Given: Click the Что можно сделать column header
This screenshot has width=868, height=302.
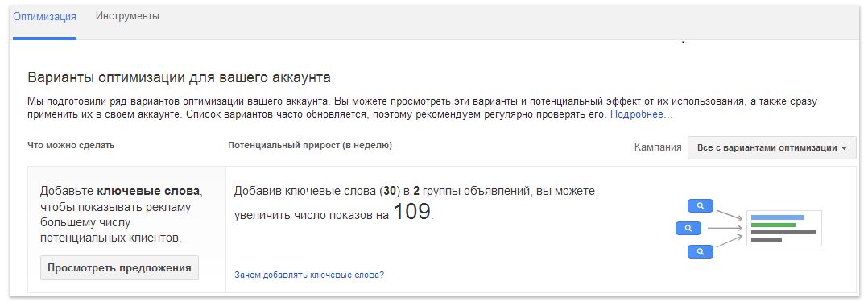Looking at the screenshot, I should point(71,146).
